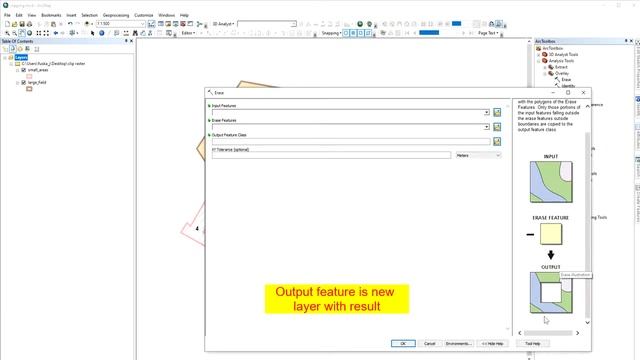Enable Vertex Snapping icon
This screenshot has height=360, width=640.
click(361, 33)
